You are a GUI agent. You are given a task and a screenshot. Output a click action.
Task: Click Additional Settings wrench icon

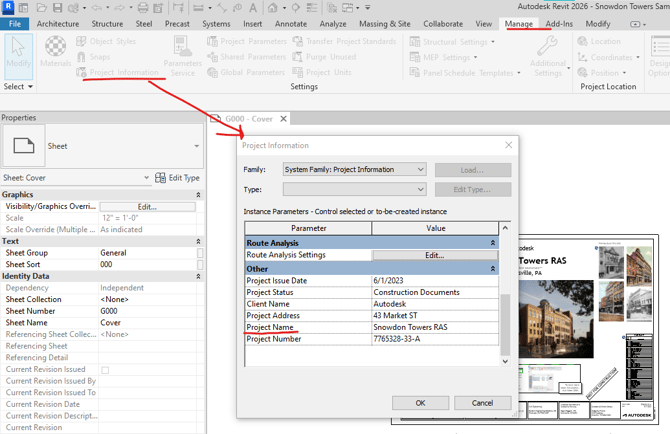[547, 46]
